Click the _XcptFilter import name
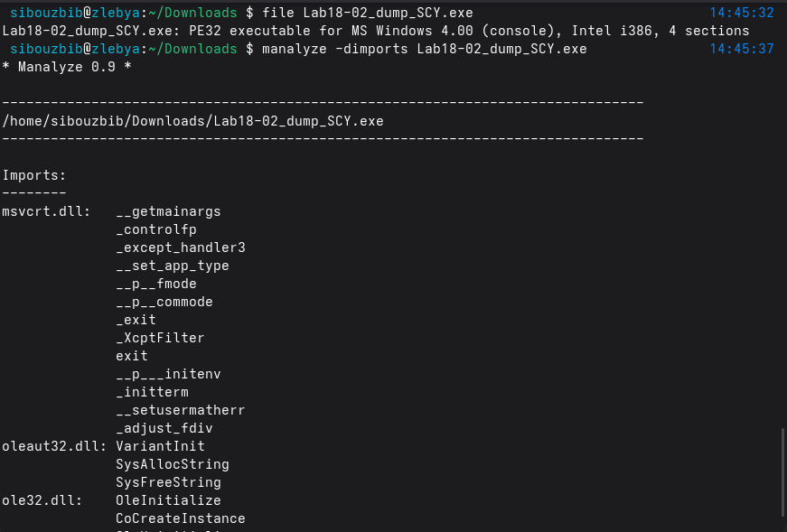The height and width of the screenshot is (532, 787). pos(160,338)
